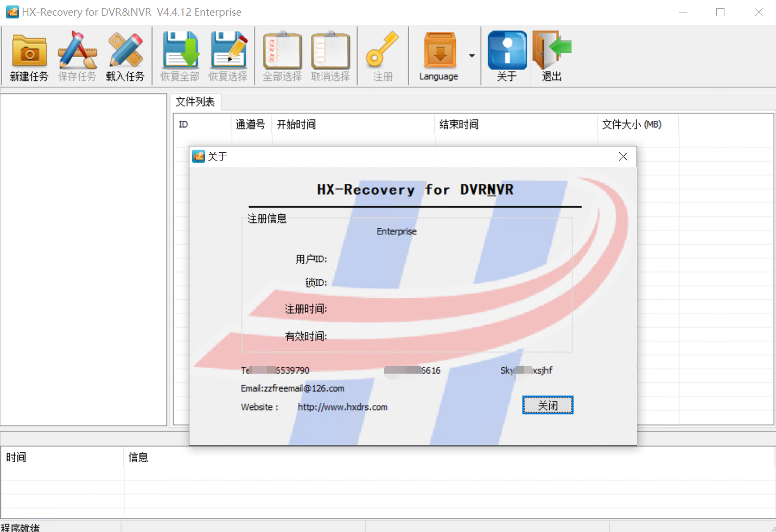776x532 pixels.
Task: Click the app icon in main title bar
Action: (12, 12)
